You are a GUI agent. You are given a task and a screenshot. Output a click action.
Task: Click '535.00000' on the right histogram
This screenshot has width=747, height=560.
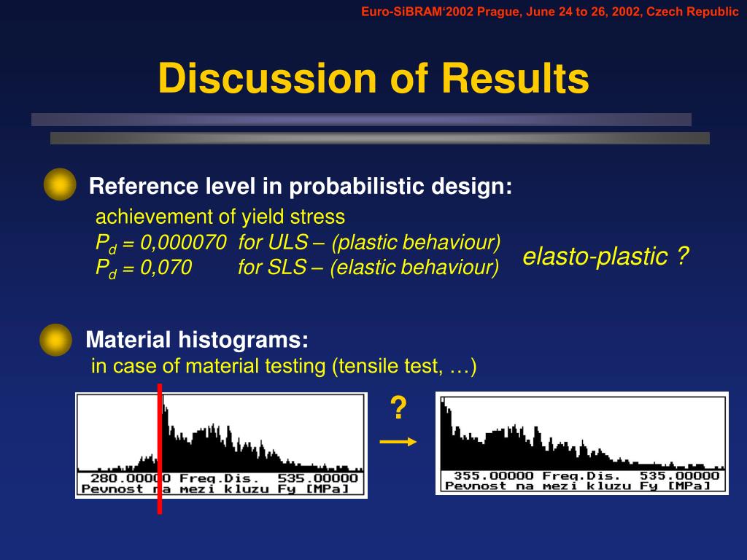(679, 475)
